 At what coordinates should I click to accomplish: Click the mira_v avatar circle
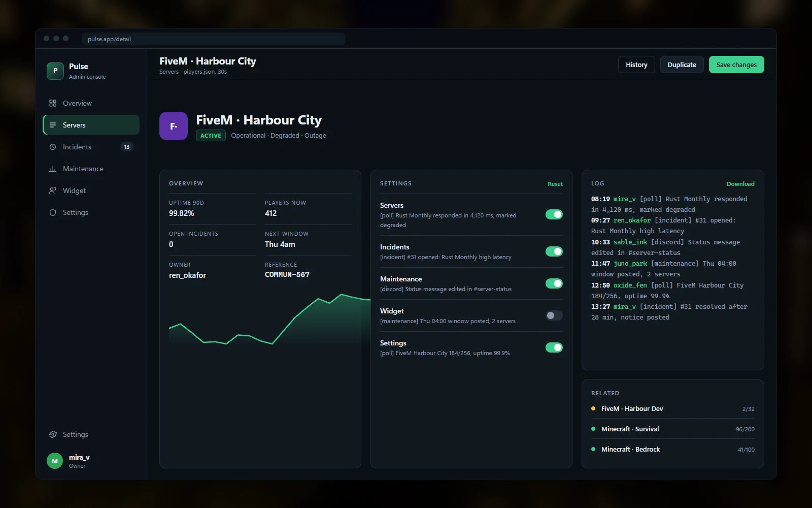click(x=55, y=461)
